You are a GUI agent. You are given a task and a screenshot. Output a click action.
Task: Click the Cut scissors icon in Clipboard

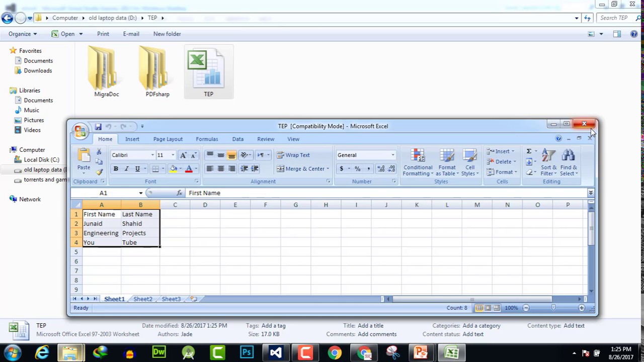[99, 152]
